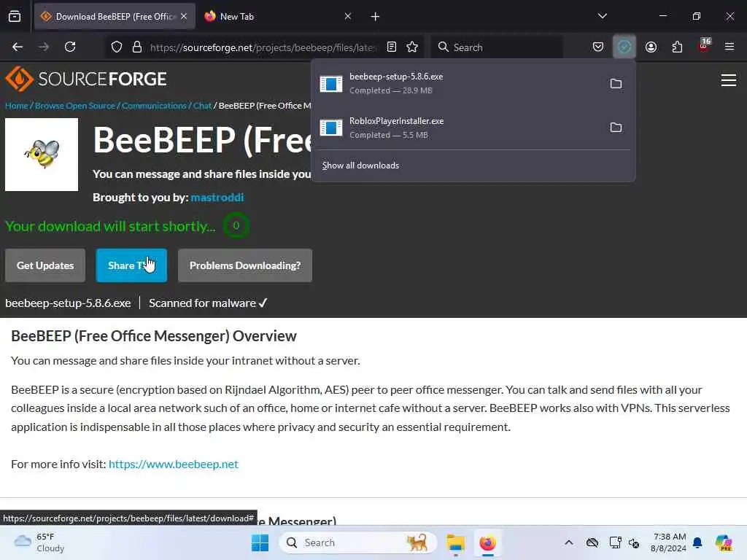Image resolution: width=747 pixels, height=560 pixels.
Task: Expand the hidden system tray icons chevron
Action: (x=569, y=542)
